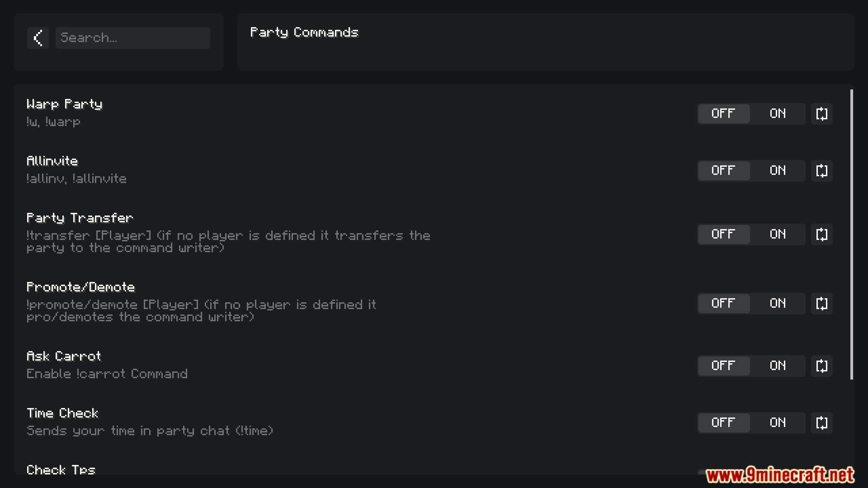Click the reset icon for Allinvite
This screenshot has height=488, width=868.
click(x=821, y=170)
